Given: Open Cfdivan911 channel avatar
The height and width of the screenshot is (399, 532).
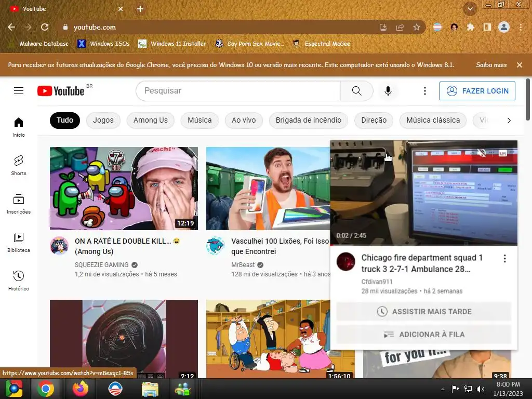Looking at the screenshot, I should point(345,262).
